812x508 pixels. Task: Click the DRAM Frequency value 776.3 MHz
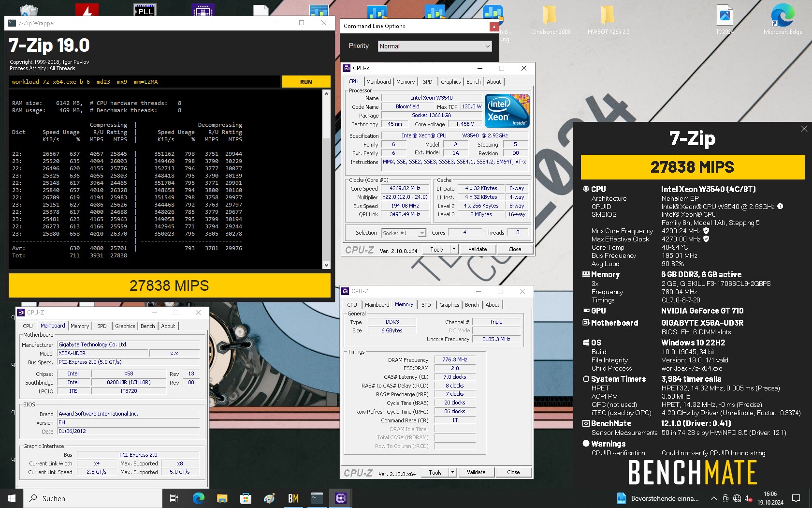[455, 359]
